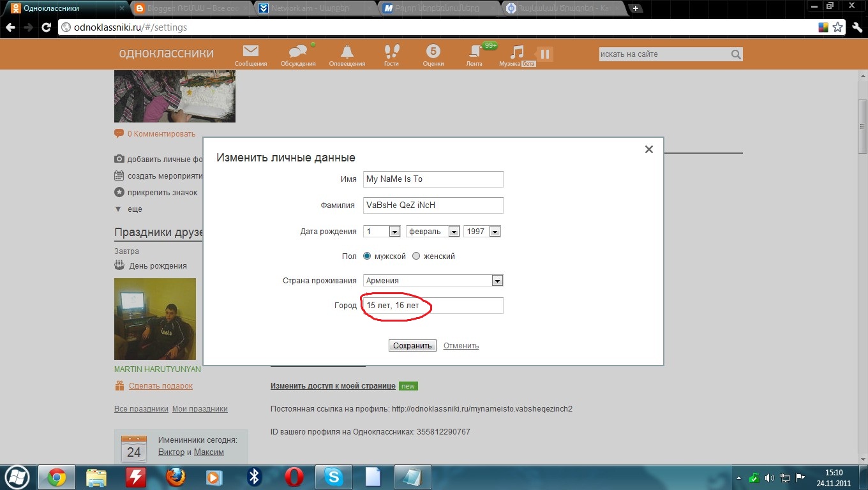Switch to the Одноклассники browser tab
The image size is (868, 490).
[x=67, y=9]
